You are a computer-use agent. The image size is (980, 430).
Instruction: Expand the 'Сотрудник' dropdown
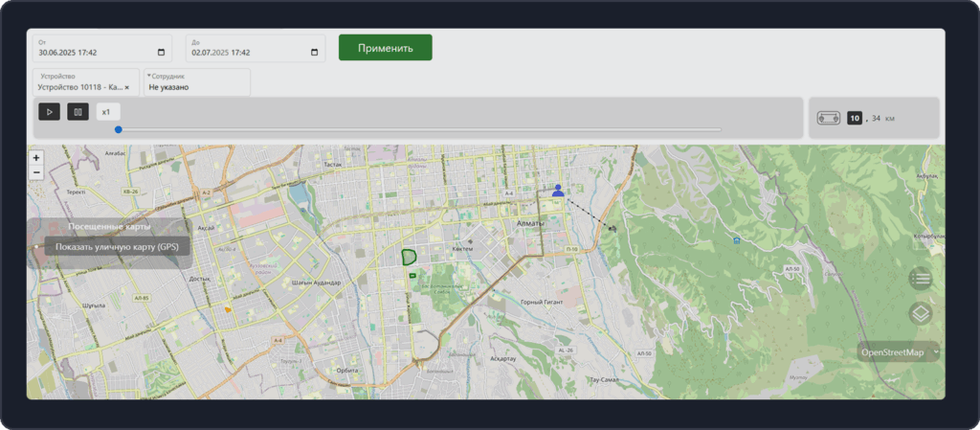point(197,82)
